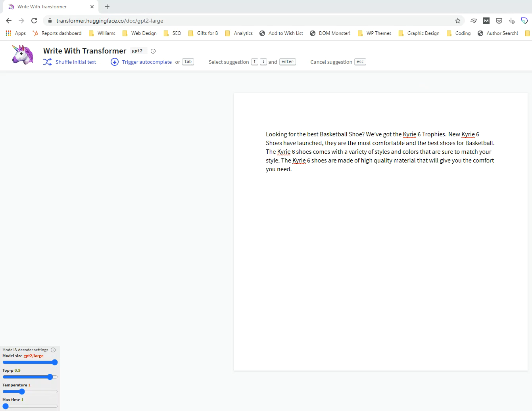The width and height of the screenshot is (532, 411).
Task: Expand the Graphic Design bookmark folder
Action: tap(419, 33)
